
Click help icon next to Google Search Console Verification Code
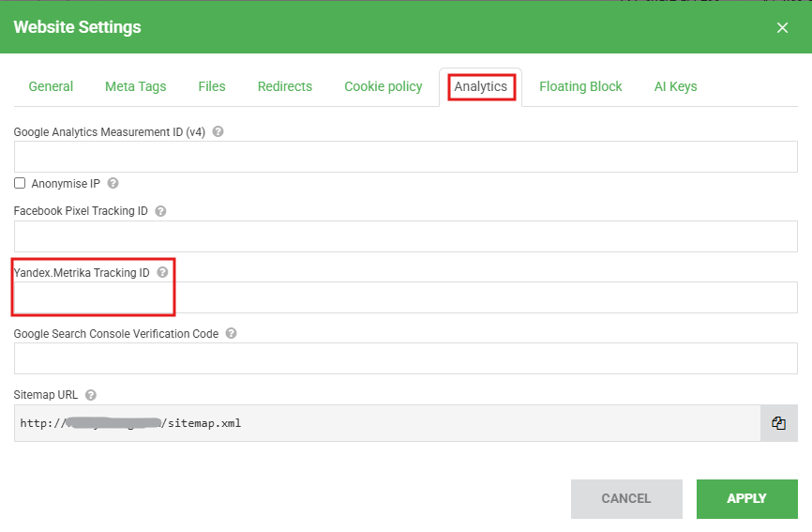click(x=232, y=333)
